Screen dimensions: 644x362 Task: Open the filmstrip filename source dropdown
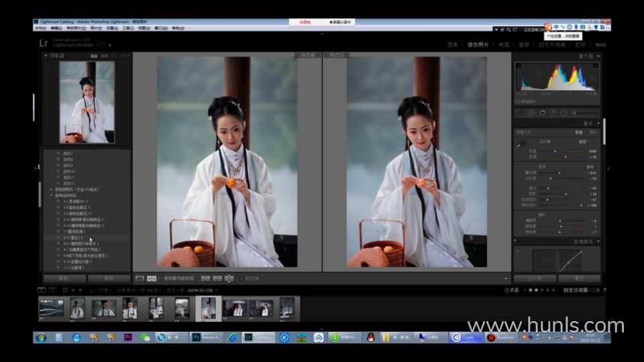[203, 290]
